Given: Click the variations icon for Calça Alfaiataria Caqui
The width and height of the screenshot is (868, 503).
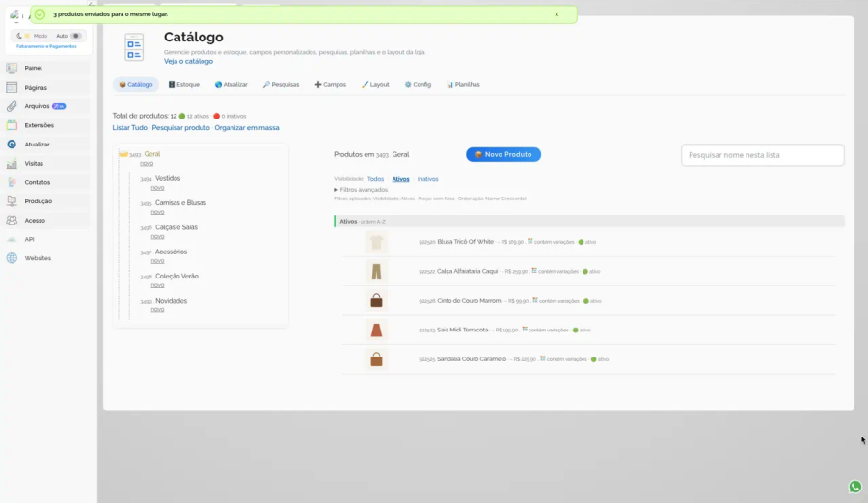Looking at the screenshot, I should tap(534, 271).
